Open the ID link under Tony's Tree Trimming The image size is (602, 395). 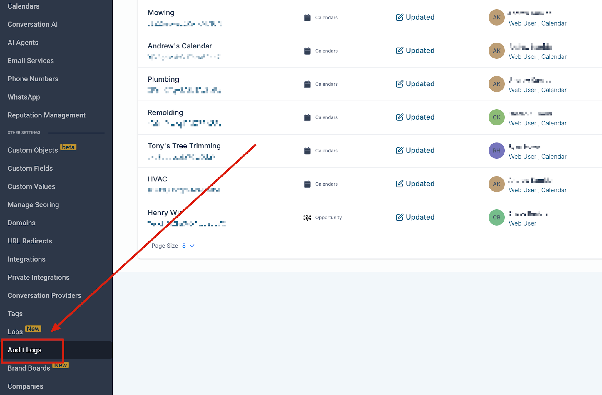181,157
